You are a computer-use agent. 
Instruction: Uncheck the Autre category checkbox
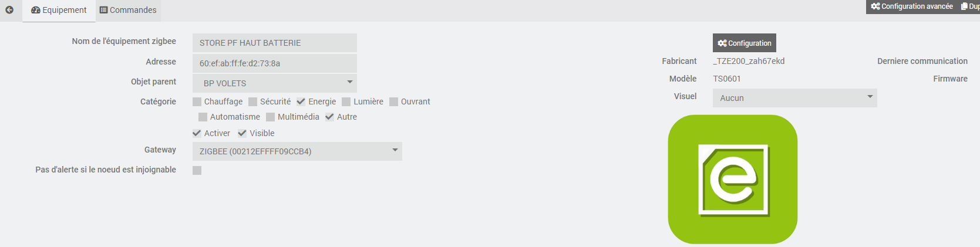[330, 117]
